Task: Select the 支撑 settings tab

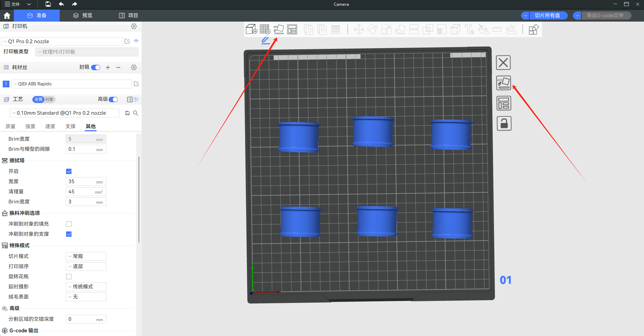Action: coord(70,127)
